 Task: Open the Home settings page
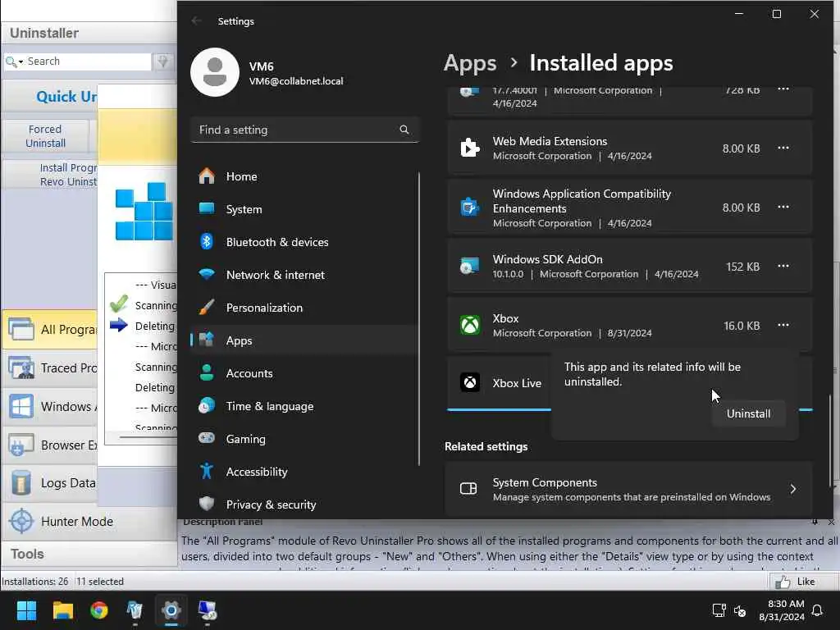coord(304,176)
